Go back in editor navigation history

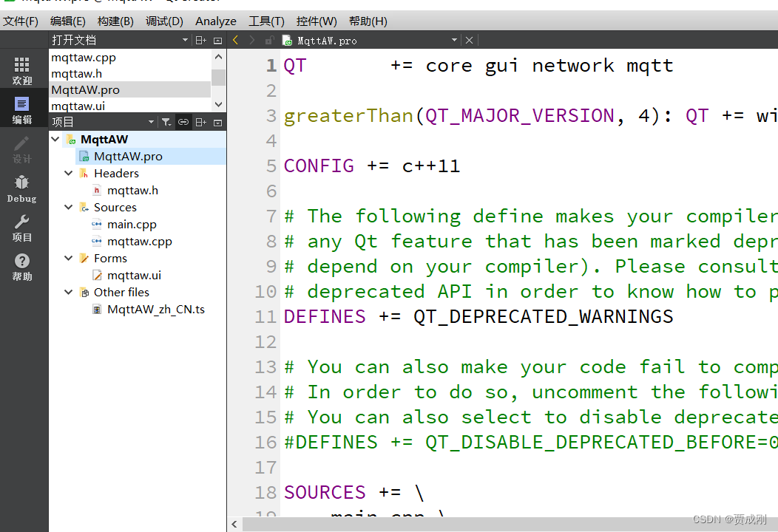click(x=236, y=40)
